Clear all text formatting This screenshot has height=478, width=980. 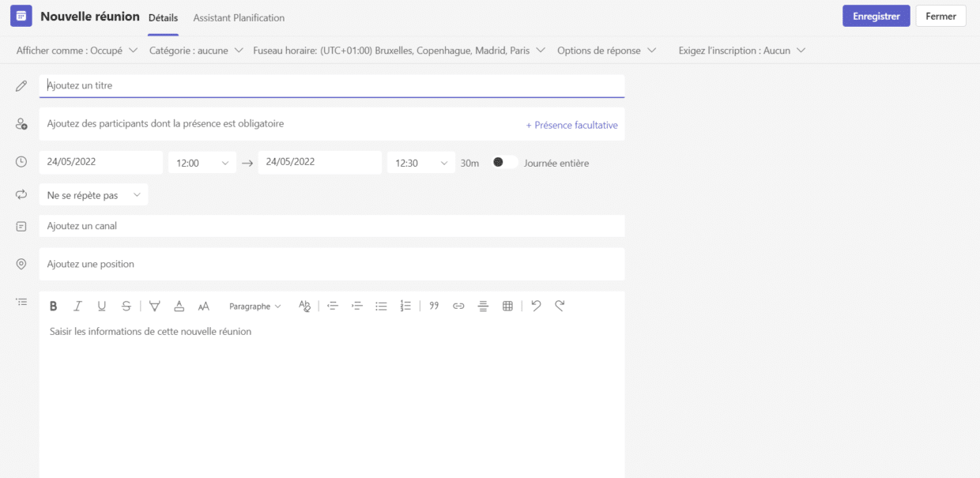305,307
